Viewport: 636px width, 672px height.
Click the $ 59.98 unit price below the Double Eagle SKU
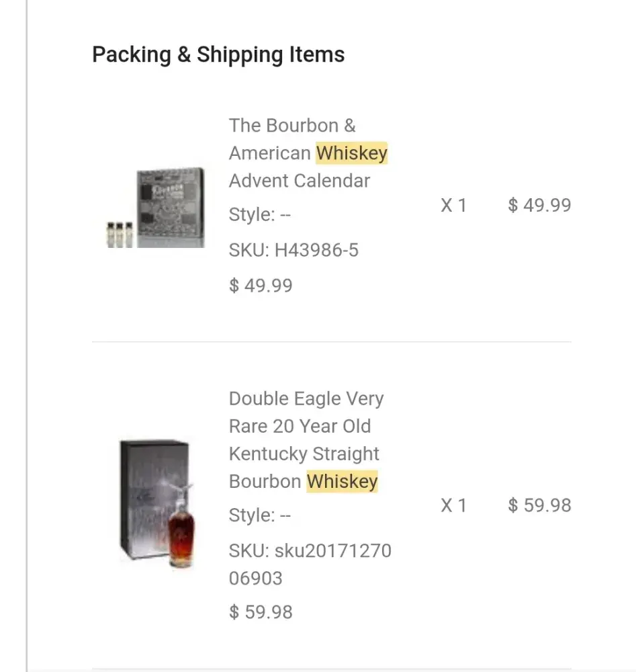click(261, 612)
